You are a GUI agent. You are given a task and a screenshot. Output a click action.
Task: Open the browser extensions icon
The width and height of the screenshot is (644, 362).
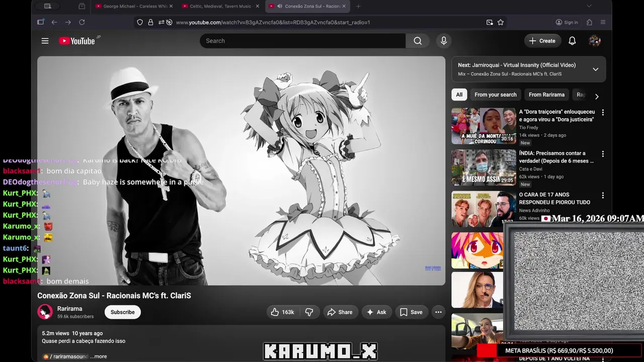[x=589, y=22]
